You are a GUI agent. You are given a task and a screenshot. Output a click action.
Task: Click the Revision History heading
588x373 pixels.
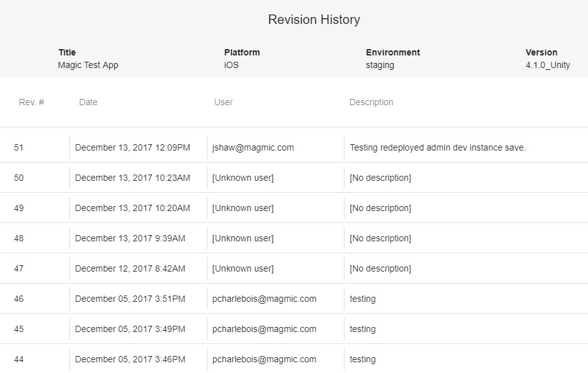pyautogui.click(x=314, y=20)
